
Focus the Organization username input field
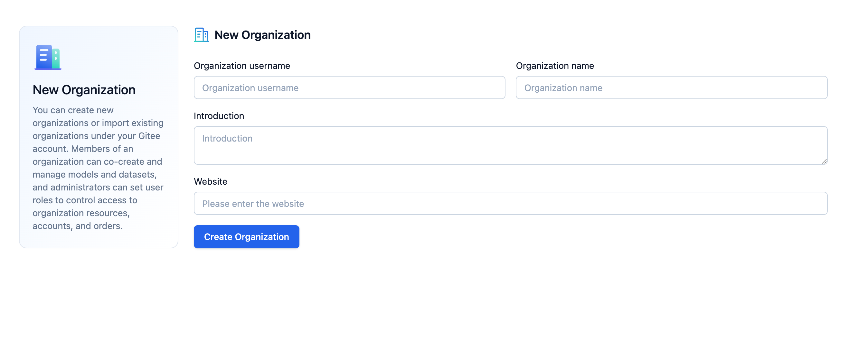click(x=349, y=88)
